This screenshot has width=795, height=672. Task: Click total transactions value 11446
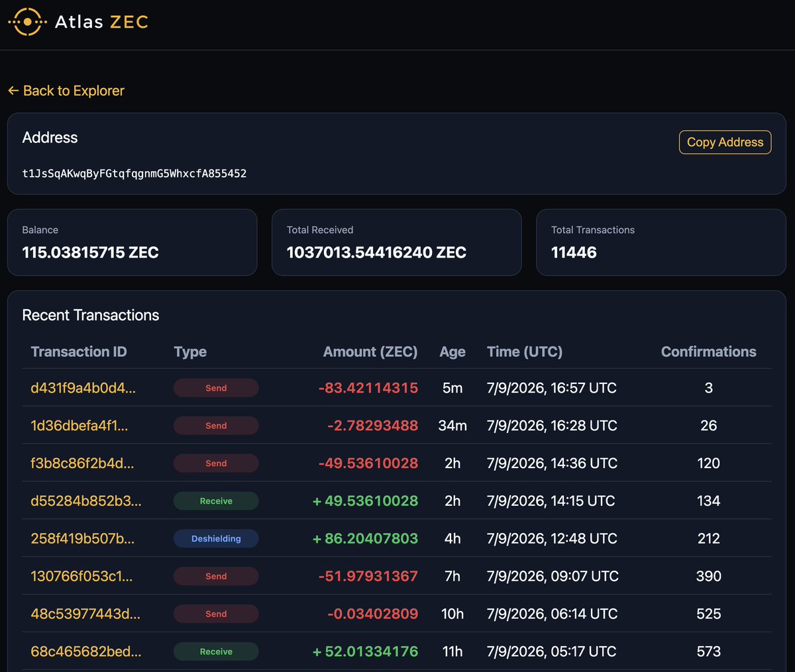pyautogui.click(x=574, y=252)
